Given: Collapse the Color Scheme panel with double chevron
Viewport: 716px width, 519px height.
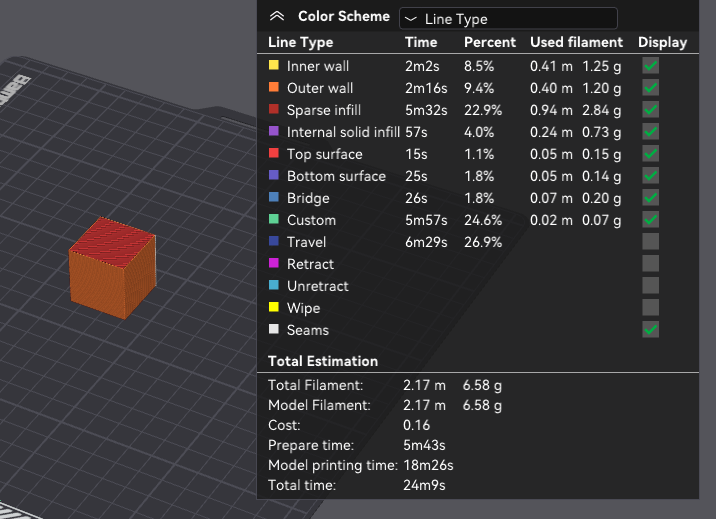Looking at the screenshot, I should (277, 17).
